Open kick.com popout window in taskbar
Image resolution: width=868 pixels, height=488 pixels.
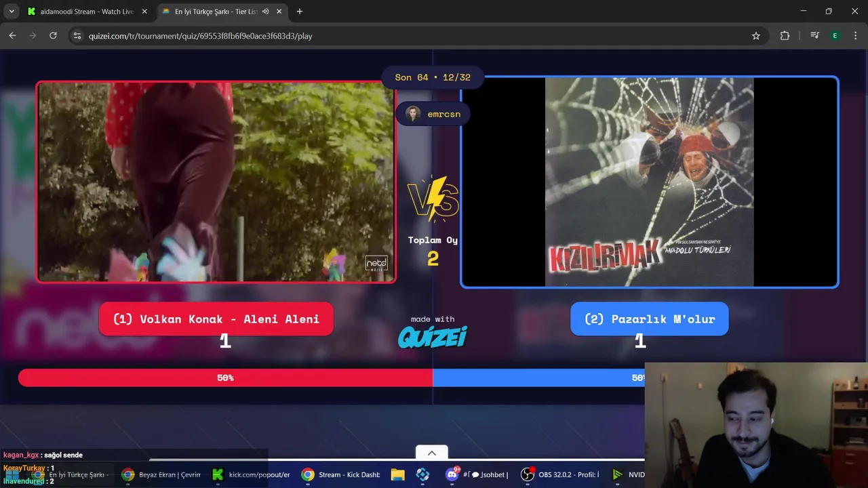[x=250, y=474]
